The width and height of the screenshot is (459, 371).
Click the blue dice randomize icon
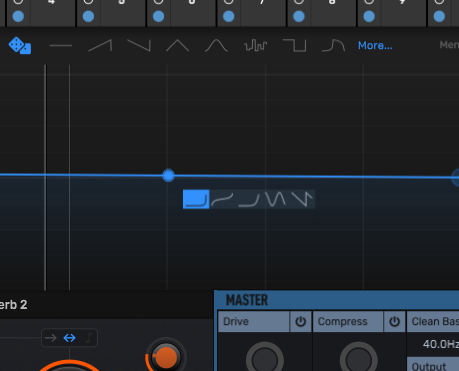coord(20,45)
